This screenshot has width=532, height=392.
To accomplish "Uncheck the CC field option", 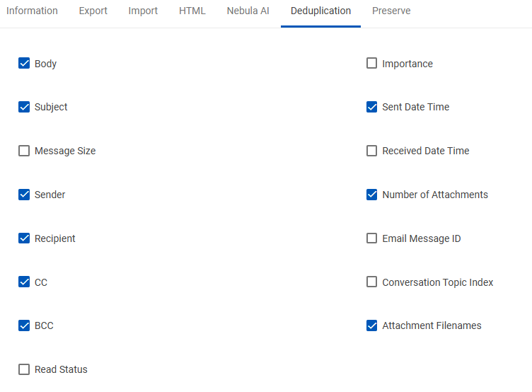I will pos(24,282).
